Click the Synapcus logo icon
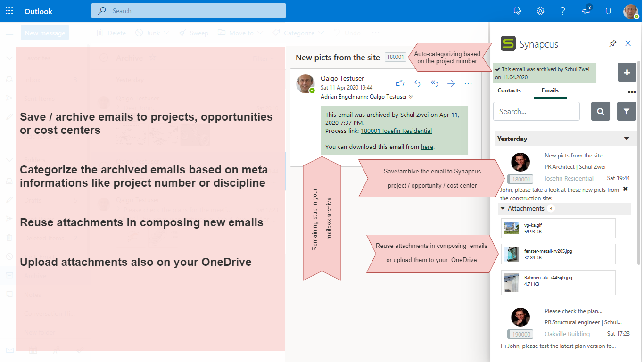Viewport: 644px width, 362px height. click(x=508, y=44)
